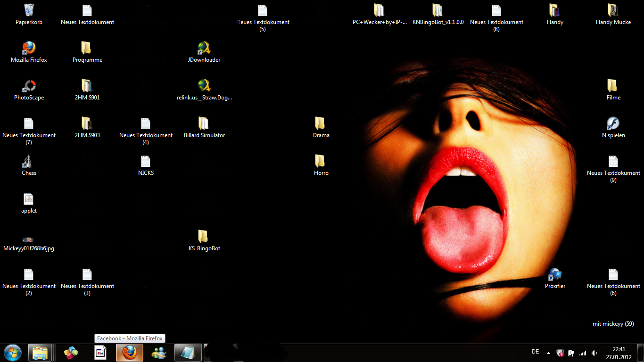The height and width of the screenshot is (362, 644).
Task: Select the Chess game icon
Action: pyautogui.click(x=29, y=161)
